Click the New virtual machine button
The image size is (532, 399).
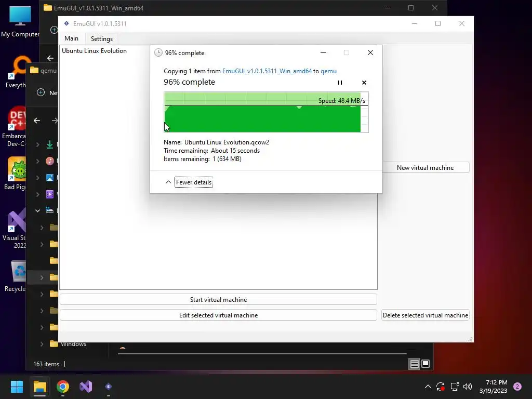425,168
